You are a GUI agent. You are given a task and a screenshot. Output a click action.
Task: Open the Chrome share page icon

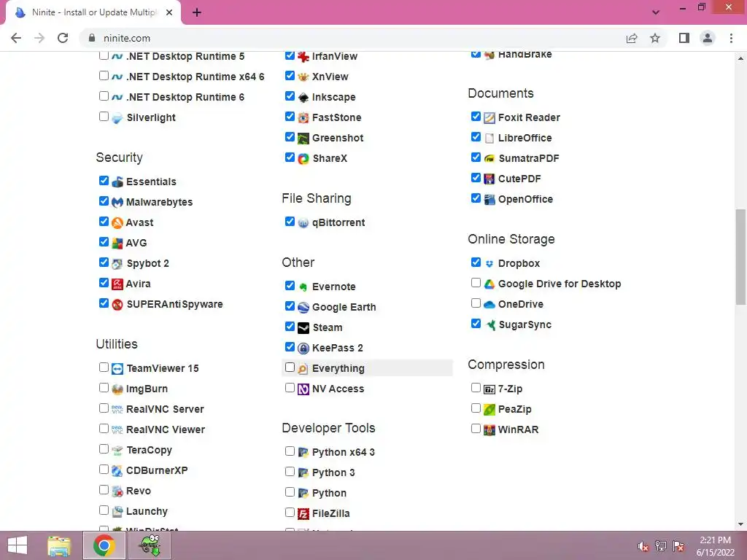(x=632, y=38)
